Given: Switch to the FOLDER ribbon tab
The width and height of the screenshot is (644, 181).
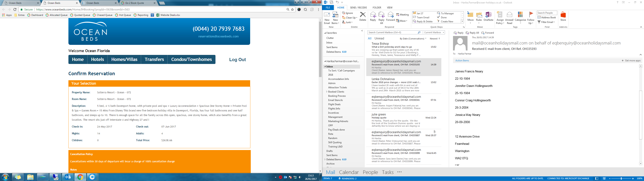Looking at the screenshot, I should tap(377, 7).
